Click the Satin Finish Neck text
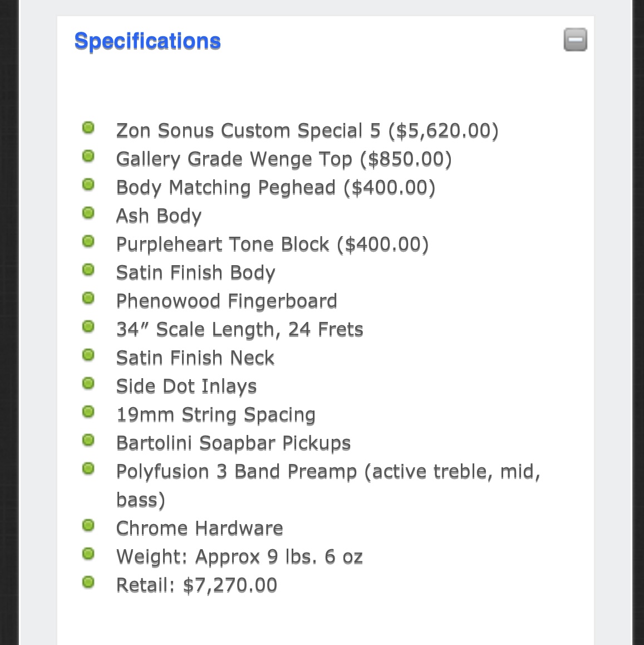 [x=195, y=358]
